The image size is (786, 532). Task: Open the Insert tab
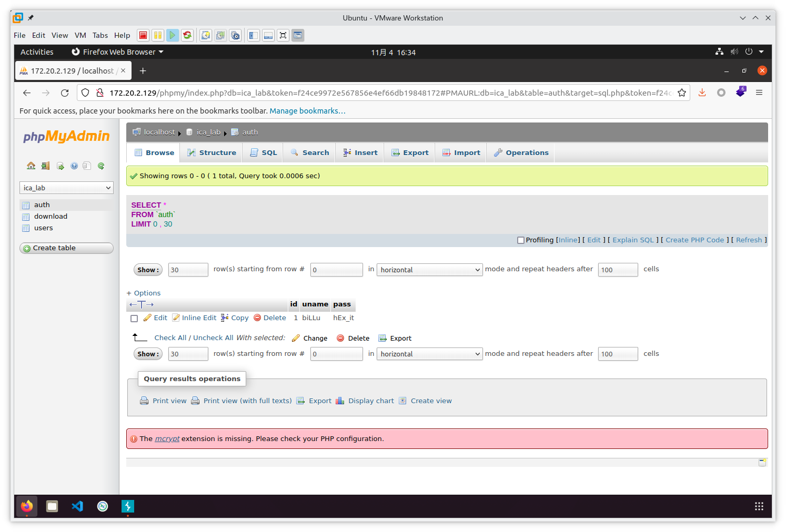360,152
